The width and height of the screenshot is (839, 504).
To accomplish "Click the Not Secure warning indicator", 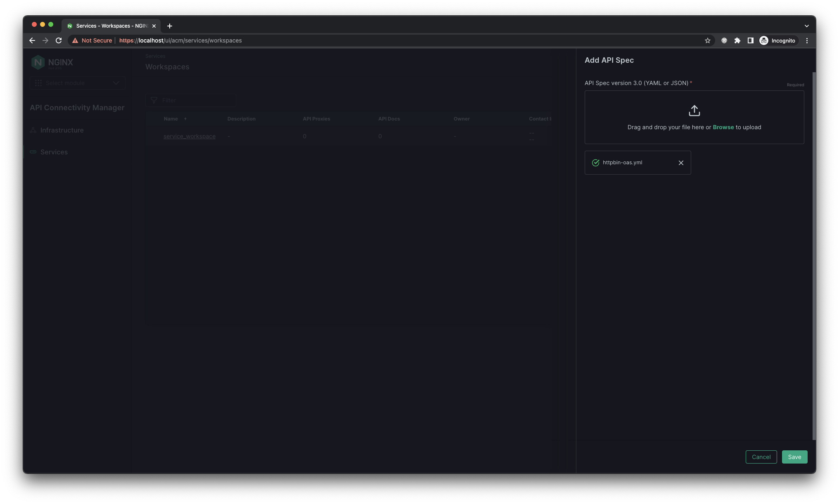I will tap(92, 40).
